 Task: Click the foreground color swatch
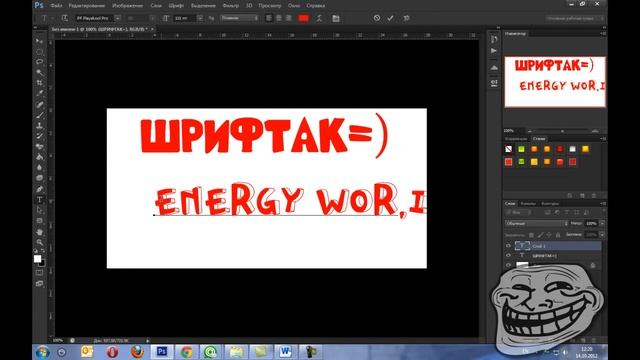37,259
